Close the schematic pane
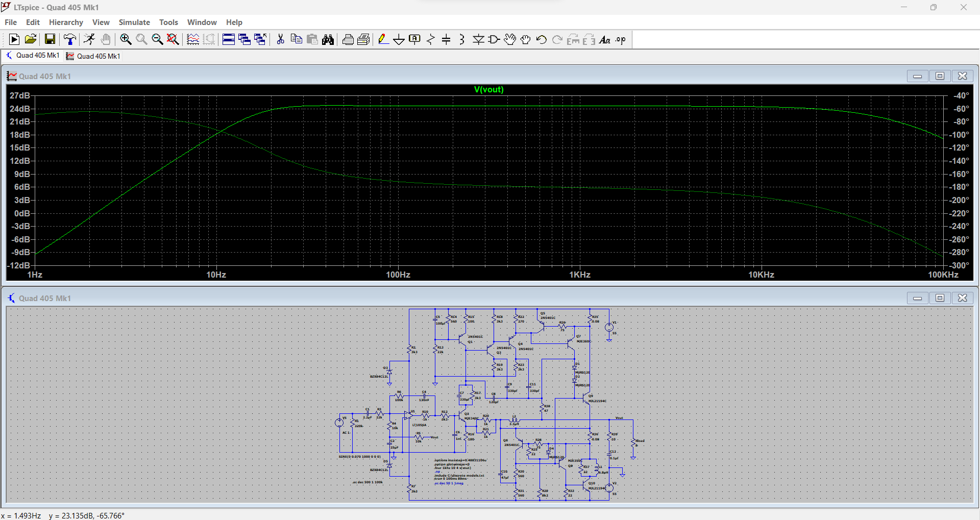This screenshot has width=980, height=520. coord(962,298)
